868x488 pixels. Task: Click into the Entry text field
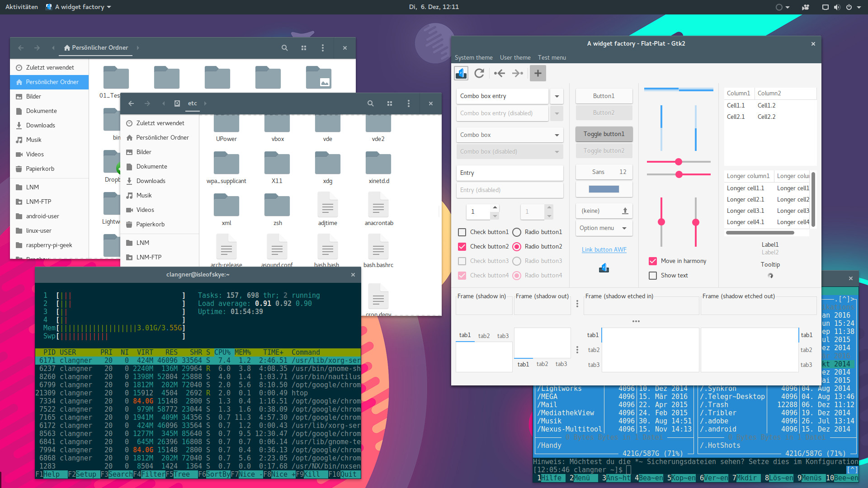(509, 173)
